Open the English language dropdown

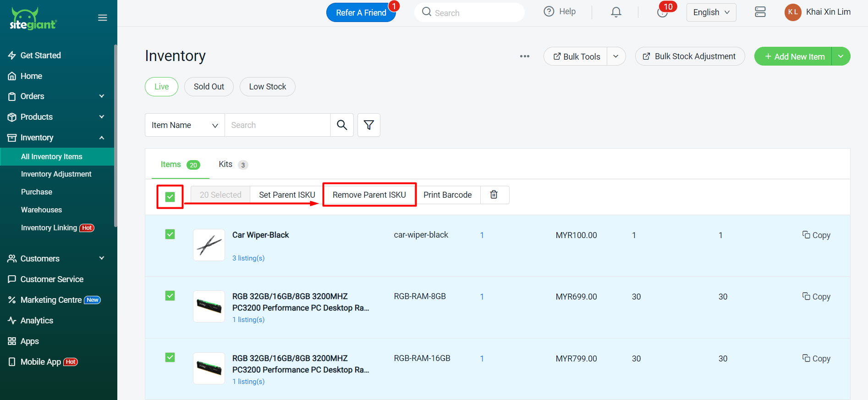(x=711, y=12)
